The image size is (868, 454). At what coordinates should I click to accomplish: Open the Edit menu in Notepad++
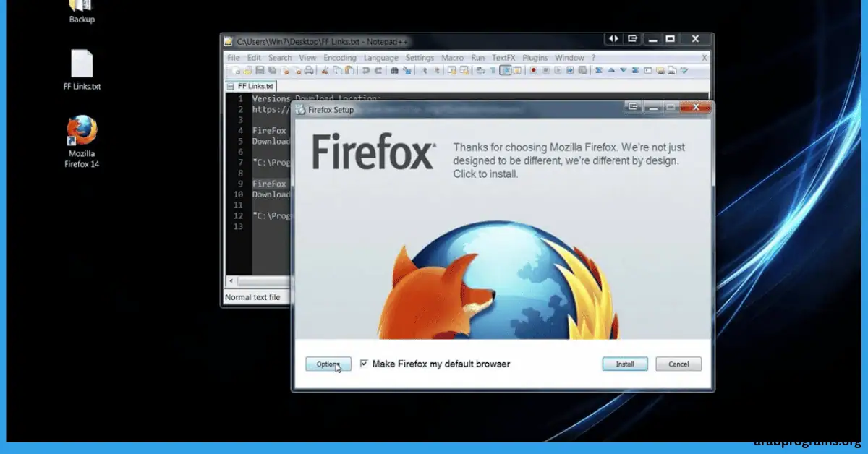point(254,58)
